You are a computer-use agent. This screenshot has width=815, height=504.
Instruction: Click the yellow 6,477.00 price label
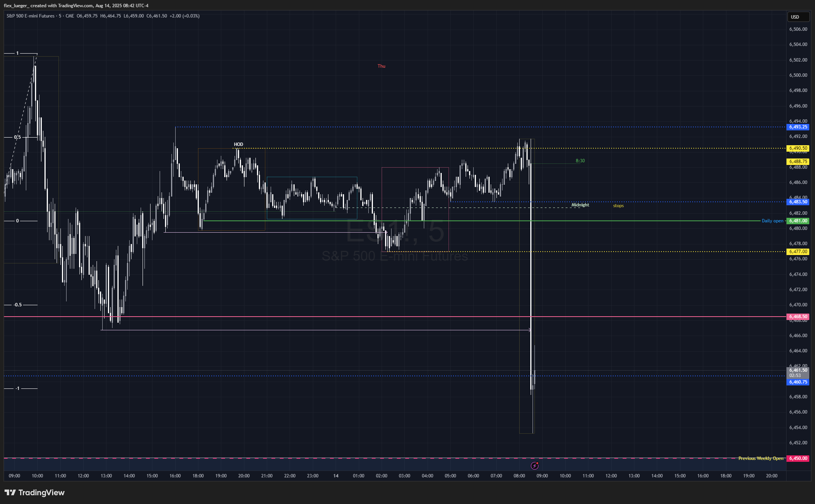pos(798,252)
